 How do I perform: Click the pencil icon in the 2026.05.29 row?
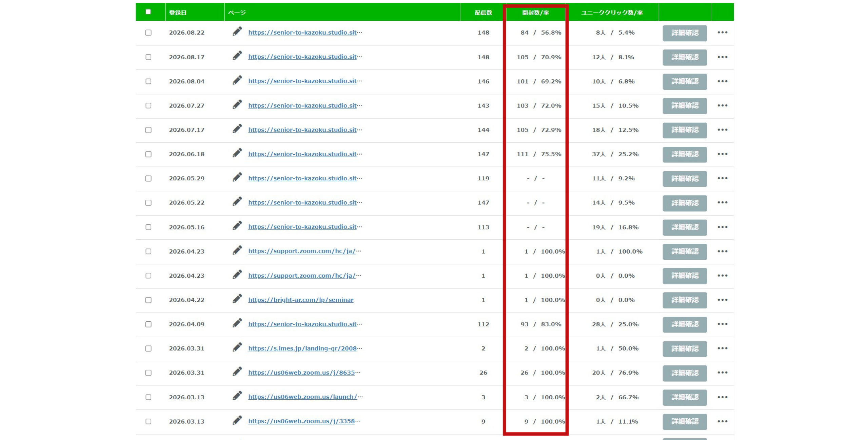pyautogui.click(x=237, y=177)
